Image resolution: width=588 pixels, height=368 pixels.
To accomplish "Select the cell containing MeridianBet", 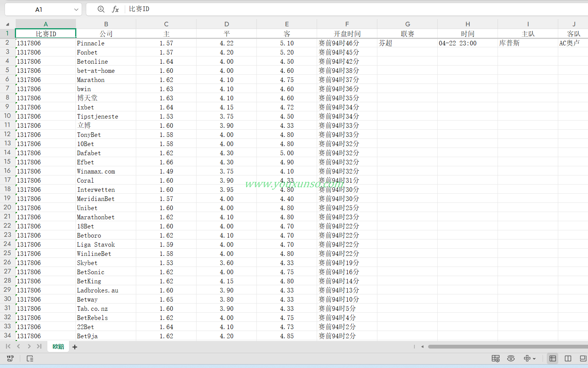I will pos(106,199).
